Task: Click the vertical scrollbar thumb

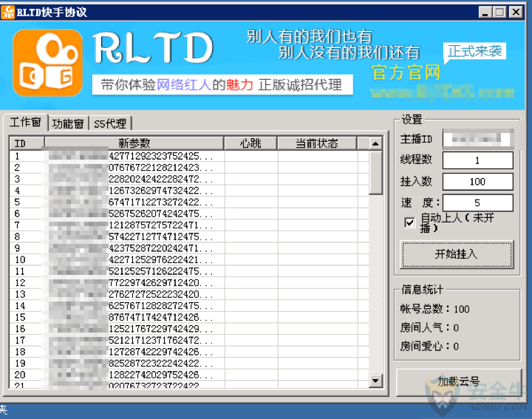Action: coord(375,172)
